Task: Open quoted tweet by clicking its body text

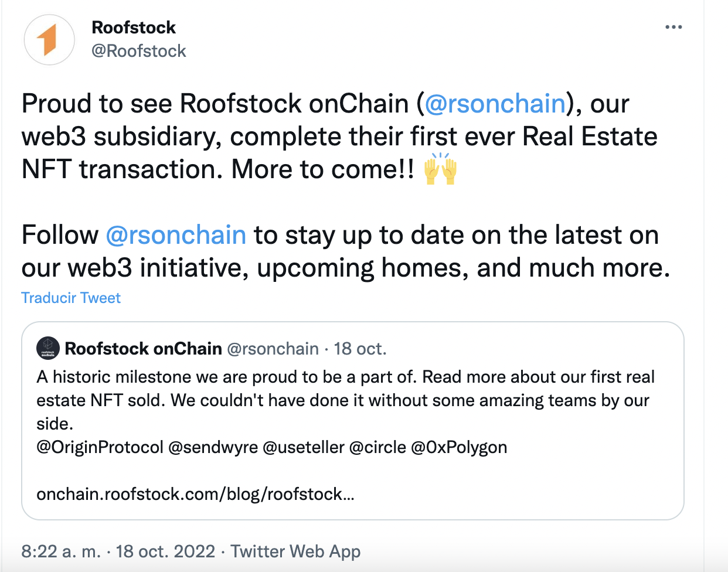Action: tap(345, 400)
